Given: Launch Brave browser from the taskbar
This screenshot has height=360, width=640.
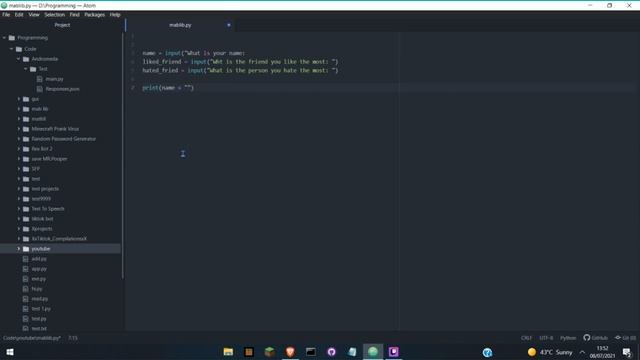Looking at the screenshot, I should (x=290, y=352).
